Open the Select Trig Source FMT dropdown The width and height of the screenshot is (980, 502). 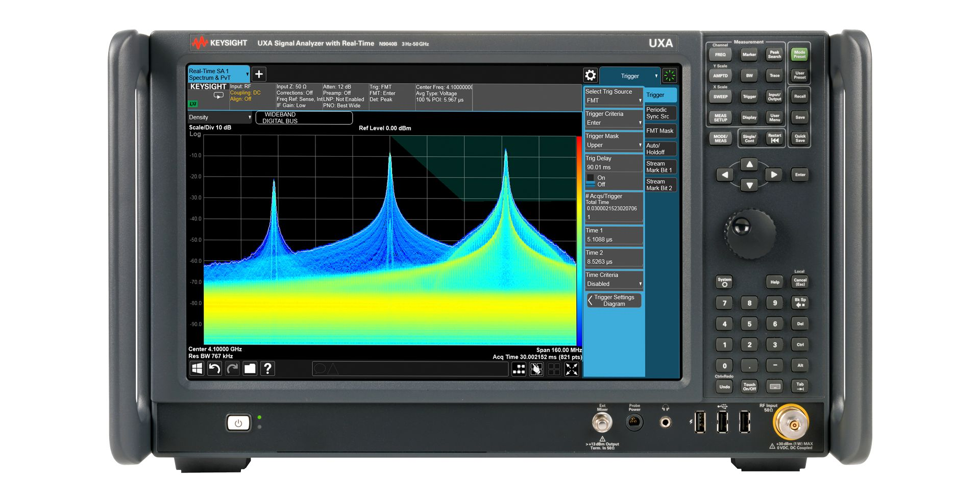coord(613,100)
